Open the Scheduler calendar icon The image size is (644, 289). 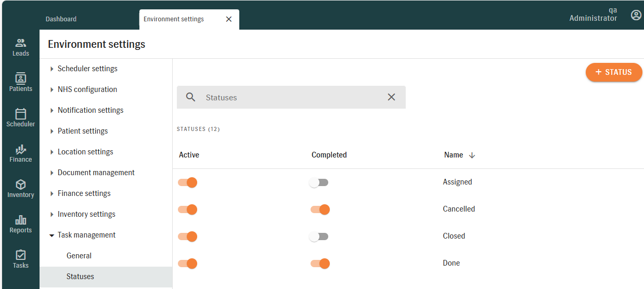[x=21, y=114]
